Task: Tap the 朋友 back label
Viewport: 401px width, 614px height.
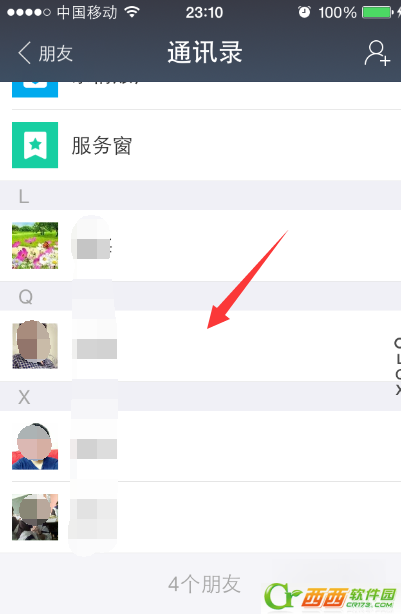Action: 56,53
